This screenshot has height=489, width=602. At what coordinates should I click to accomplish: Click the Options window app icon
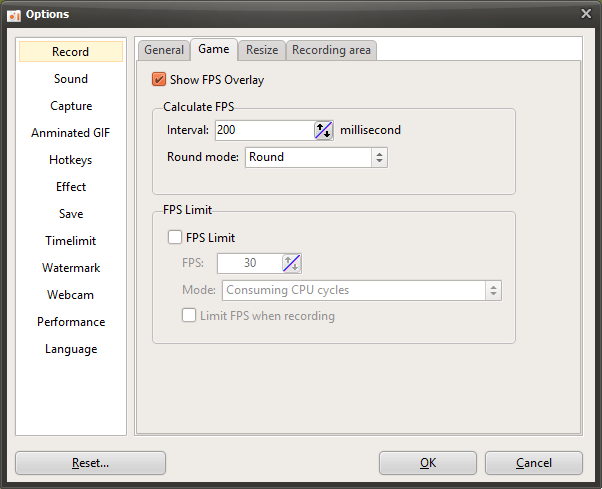click(14, 13)
